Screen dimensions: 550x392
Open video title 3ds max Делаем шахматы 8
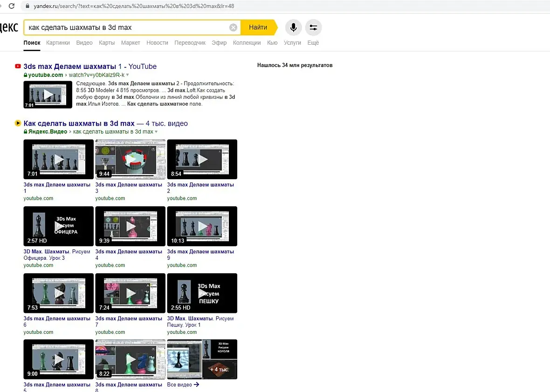coord(129,387)
